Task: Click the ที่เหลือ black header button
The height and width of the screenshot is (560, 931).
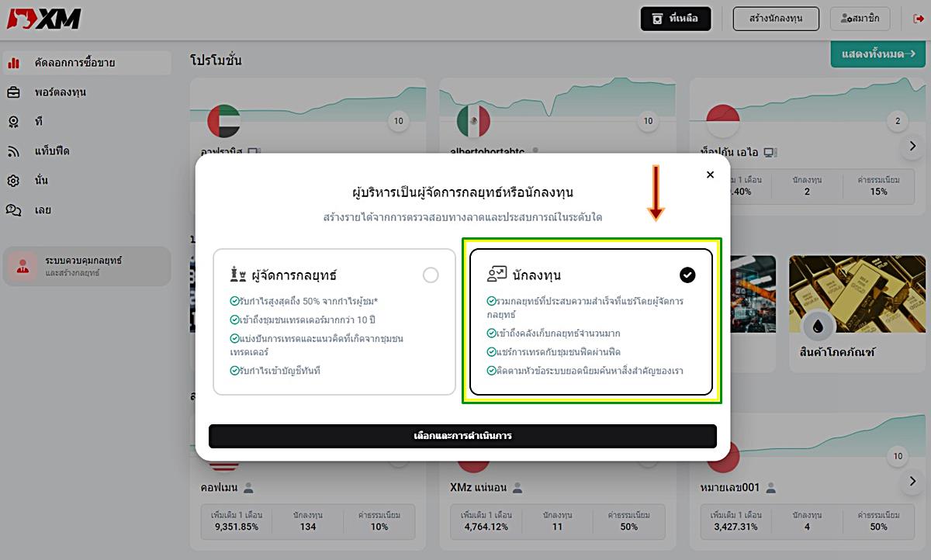Action: point(675,19)
